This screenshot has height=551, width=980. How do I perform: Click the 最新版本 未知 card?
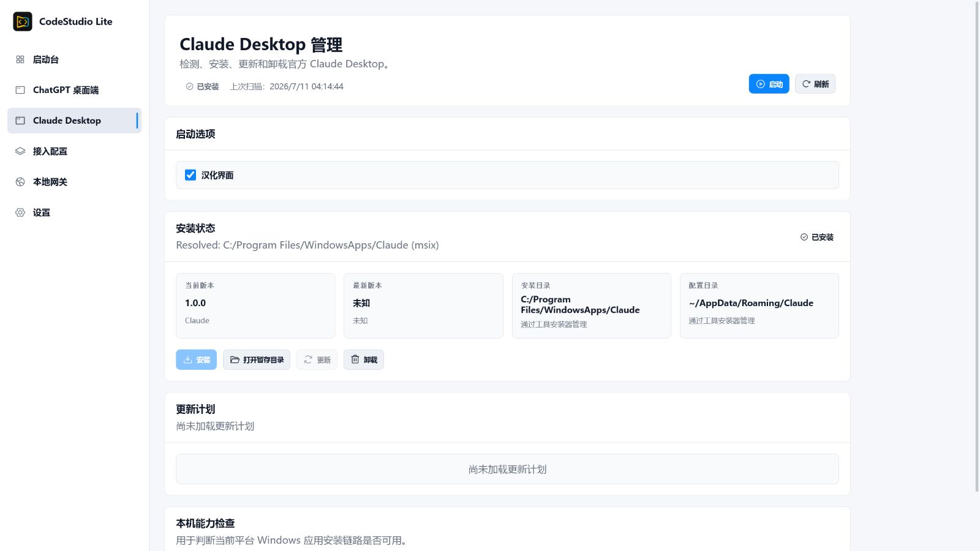pyautogui.click(x=423, y=305)
